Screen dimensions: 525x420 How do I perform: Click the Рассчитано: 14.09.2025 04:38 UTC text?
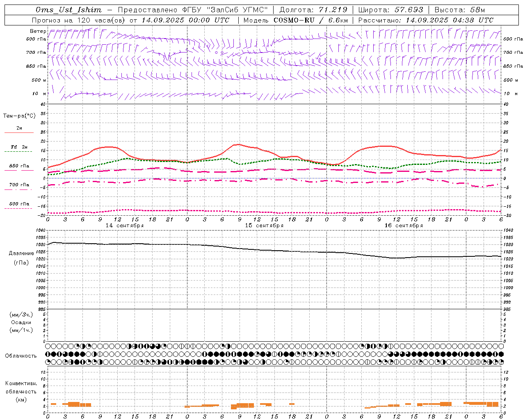(426, 20)
